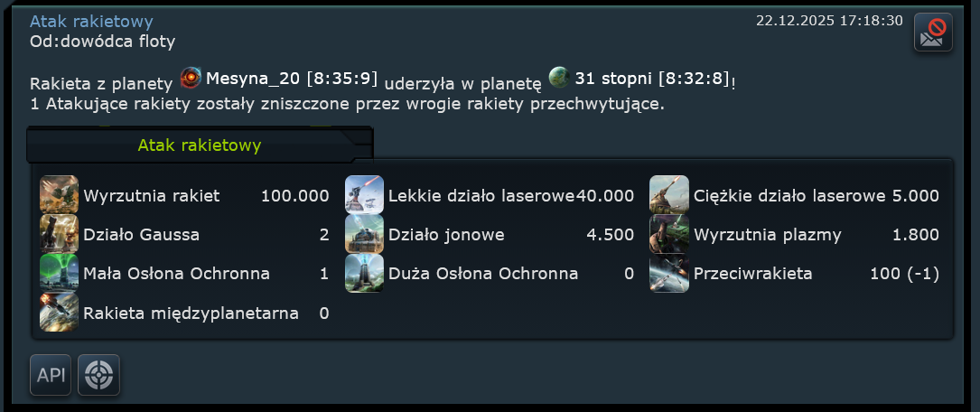This screenshot has width=980, height=412.
Task: Click the Ciężkie działo laserowe icon
Action: (669, 195)
